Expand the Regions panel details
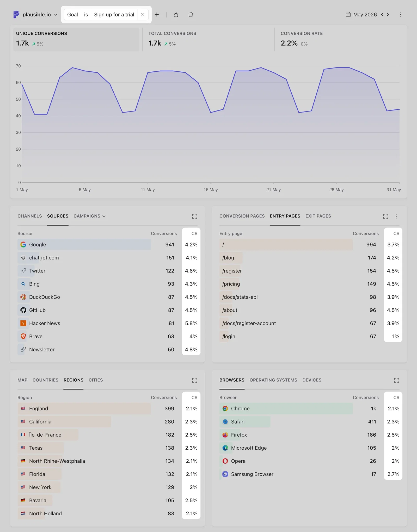Screen dimensions: 417x532 pyautogui.click(x=195, y=380)
